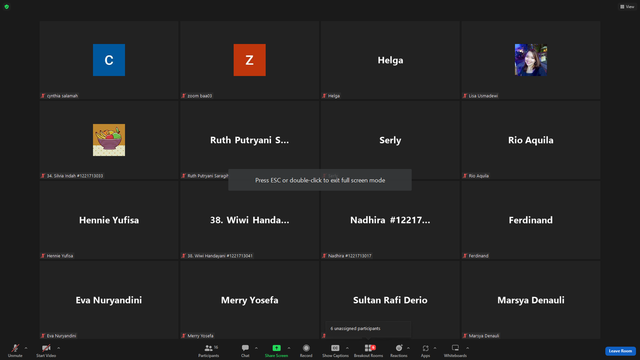
Task: Expand the Chat options arrow
Action: click(256, 348)
